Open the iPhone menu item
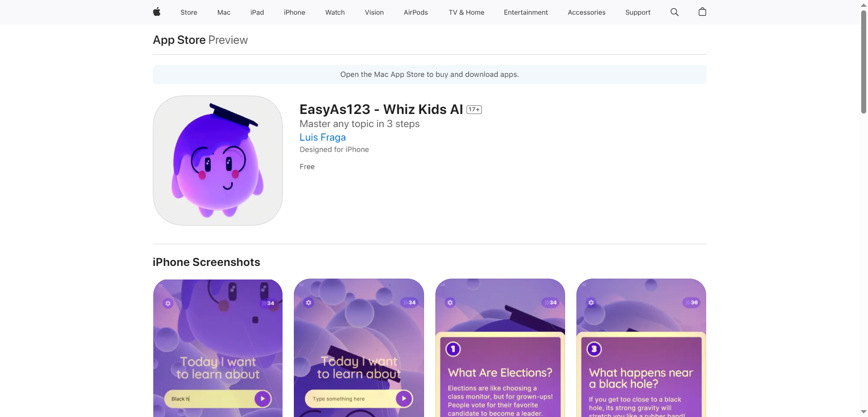868x417 pixels. coord(294,12)
